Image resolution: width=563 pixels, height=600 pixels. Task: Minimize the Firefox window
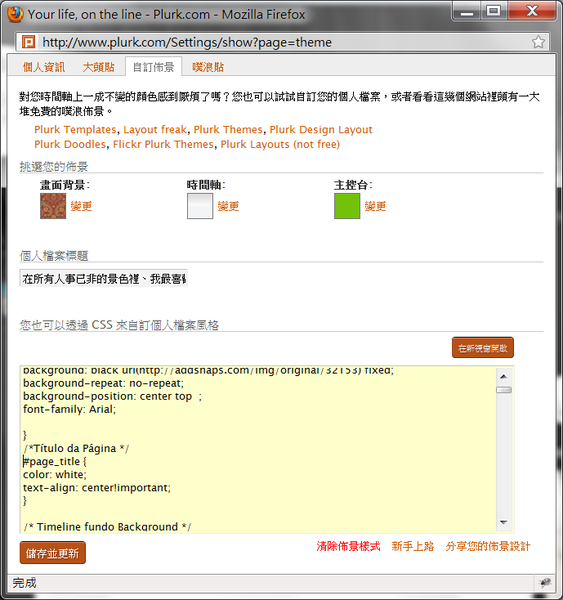click(467, 11)
